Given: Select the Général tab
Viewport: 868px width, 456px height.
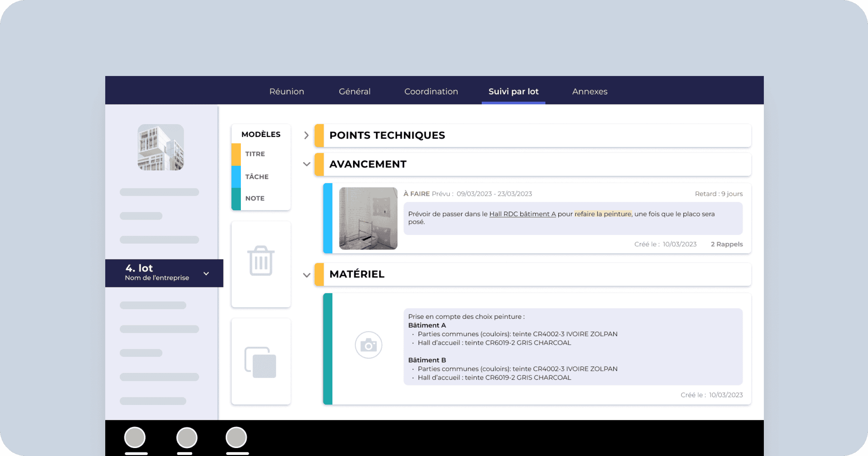Looking at the screenshot, I should tap(354, 92).
